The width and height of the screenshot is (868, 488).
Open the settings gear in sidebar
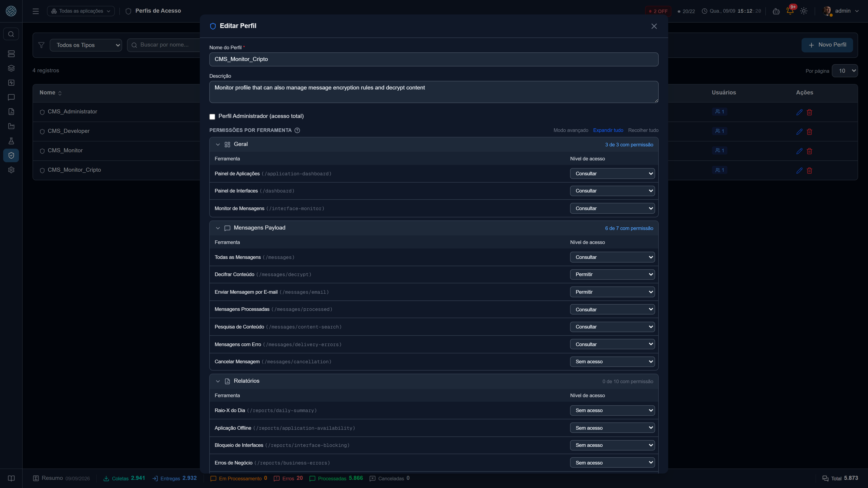point(11,170)
